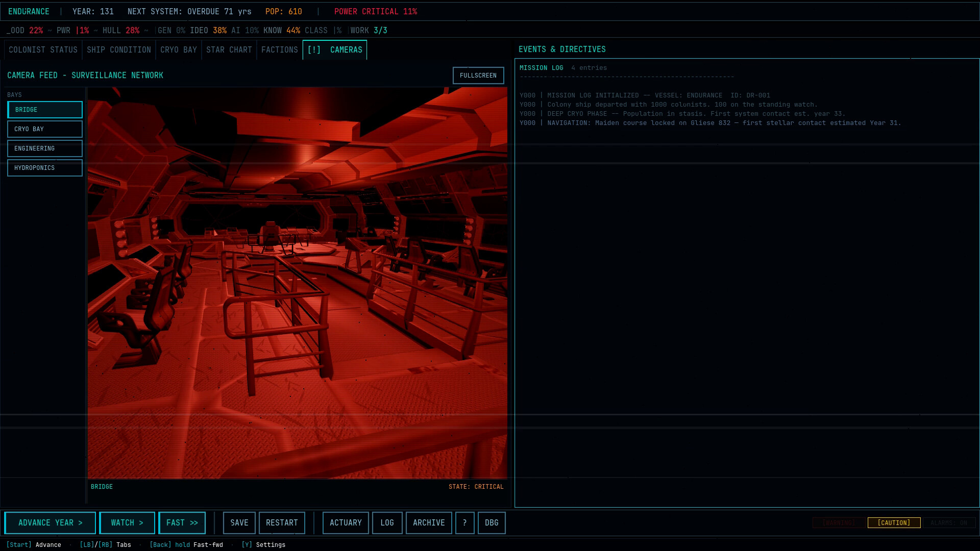Toggle the Alarms On switch

949,523
